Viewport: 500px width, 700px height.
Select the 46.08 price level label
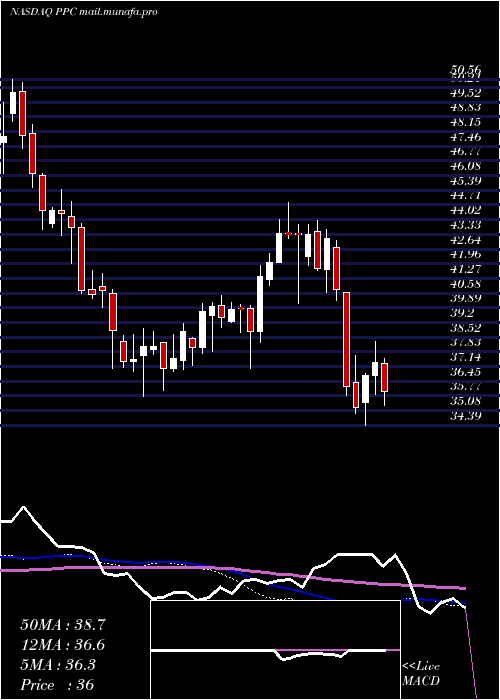coord(466,166)
